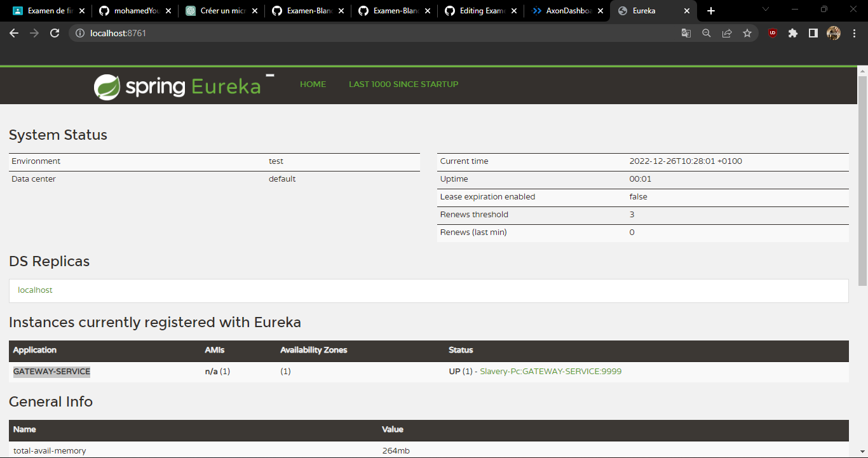The image size is (868, 458).
Task: Click the spring Eureka logo
Action: pos(180,85)
